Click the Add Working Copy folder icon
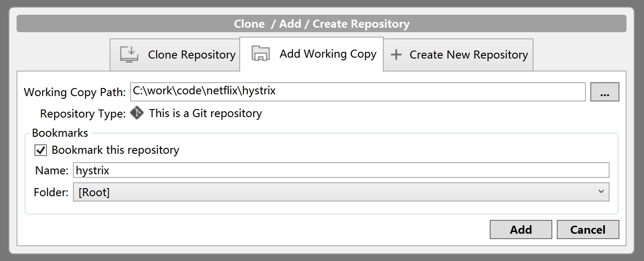644x261 pixels. (x=260, y=54)
